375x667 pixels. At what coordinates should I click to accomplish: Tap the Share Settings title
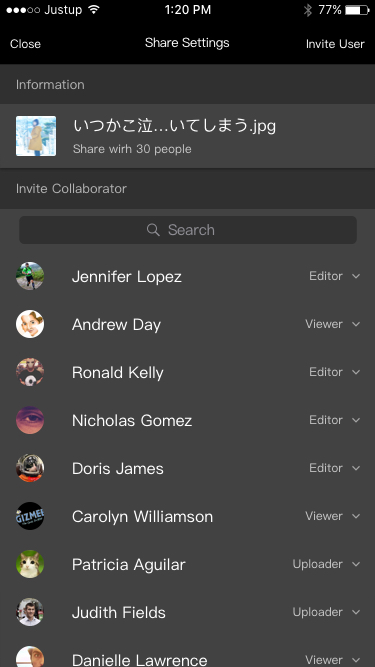pyautogui.click(x=187, y=43)
